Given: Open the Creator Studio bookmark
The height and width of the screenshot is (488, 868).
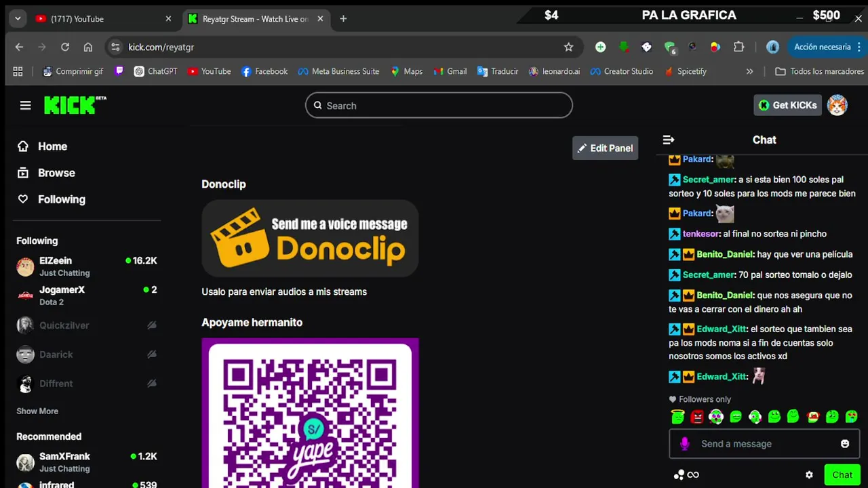Looking at the screenshot, I should (x=622, y=71).
